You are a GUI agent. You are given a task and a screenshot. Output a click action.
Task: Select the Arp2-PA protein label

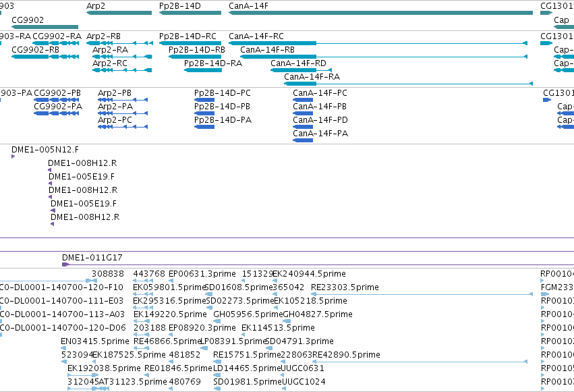click(x=115, y=106)
